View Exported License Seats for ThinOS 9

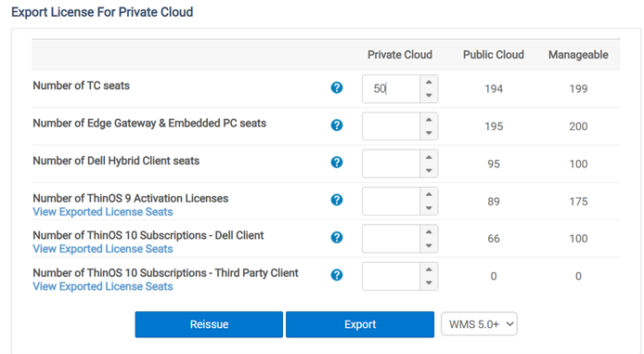[x=103, y=212]
